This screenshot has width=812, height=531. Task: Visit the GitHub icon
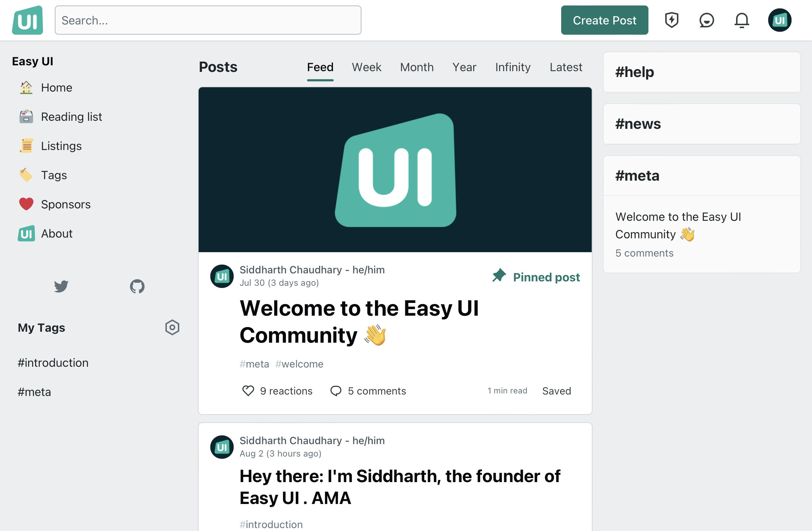(x=138, y=287)
